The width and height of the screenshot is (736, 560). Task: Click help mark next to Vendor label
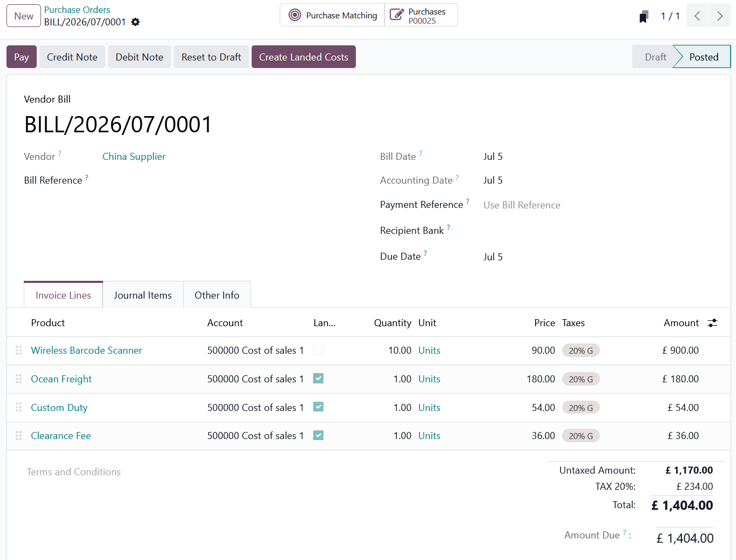pyautogui.click(x=60, y=153)
